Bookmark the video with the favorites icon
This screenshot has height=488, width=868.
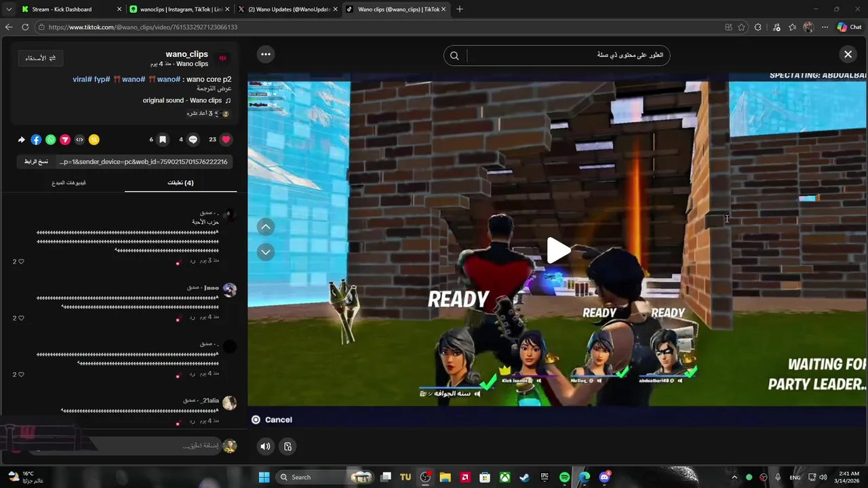tap(163, 140)
